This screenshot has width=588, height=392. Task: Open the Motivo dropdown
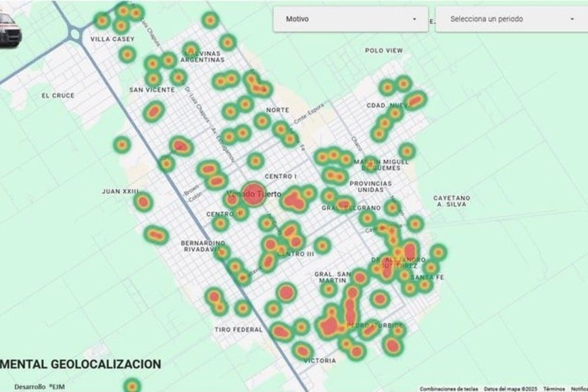click(x=349, y=19)
